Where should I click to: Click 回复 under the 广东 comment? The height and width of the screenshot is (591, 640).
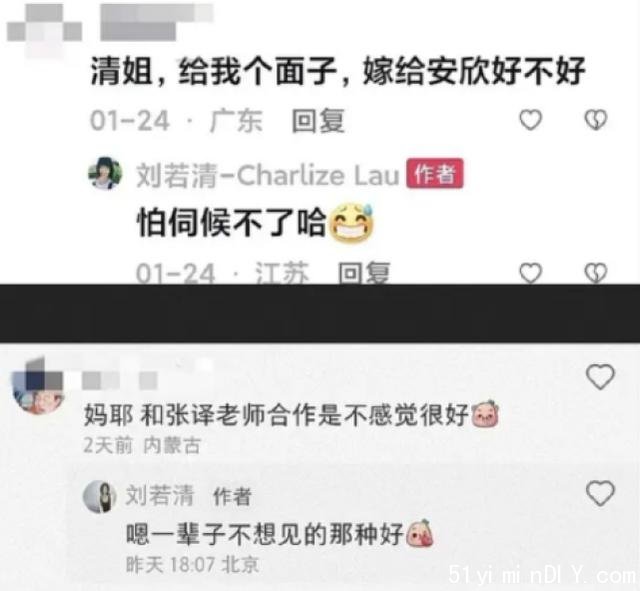318,121
